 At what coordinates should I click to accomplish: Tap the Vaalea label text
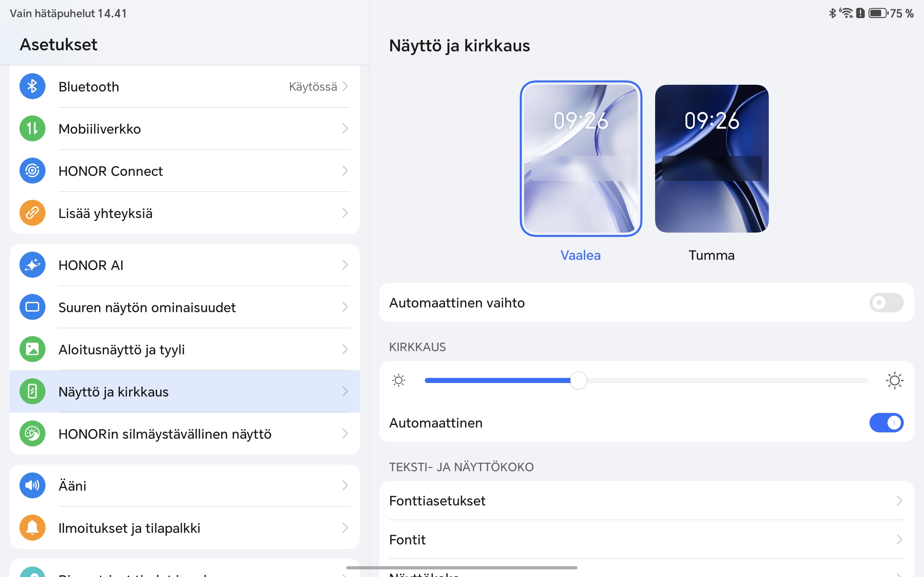580,255
